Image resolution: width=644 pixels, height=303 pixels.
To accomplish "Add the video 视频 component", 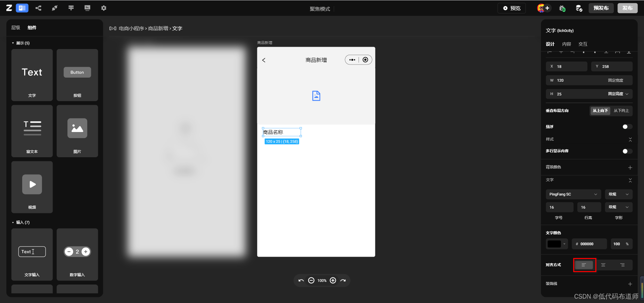I will (32, 187).
